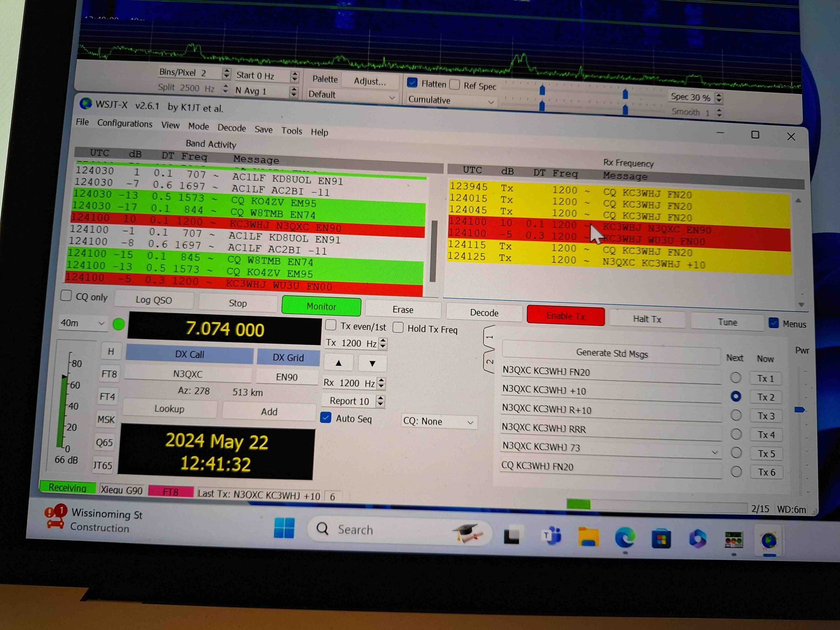The image size is (840, 630).
Task: Adjust the Report 10 spinner
Action: point(380,401)
